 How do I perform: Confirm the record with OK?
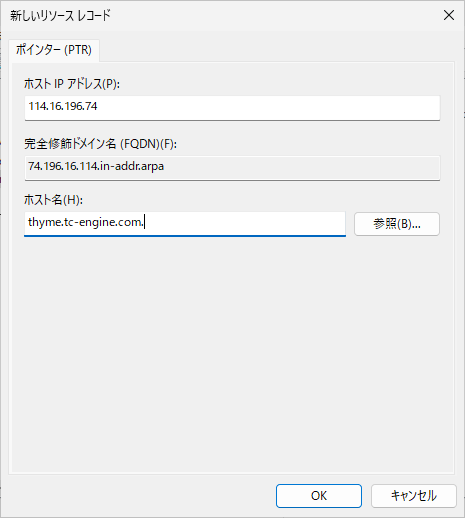coord(319,496)
